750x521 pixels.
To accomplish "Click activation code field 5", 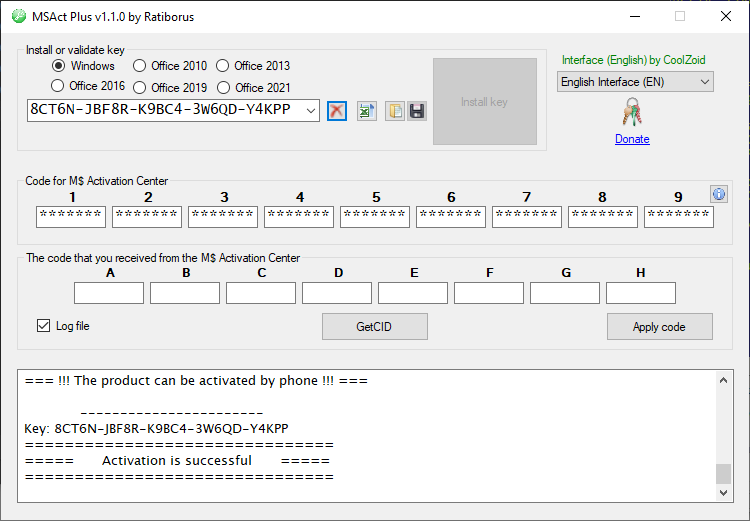I will tap(375, 217).
